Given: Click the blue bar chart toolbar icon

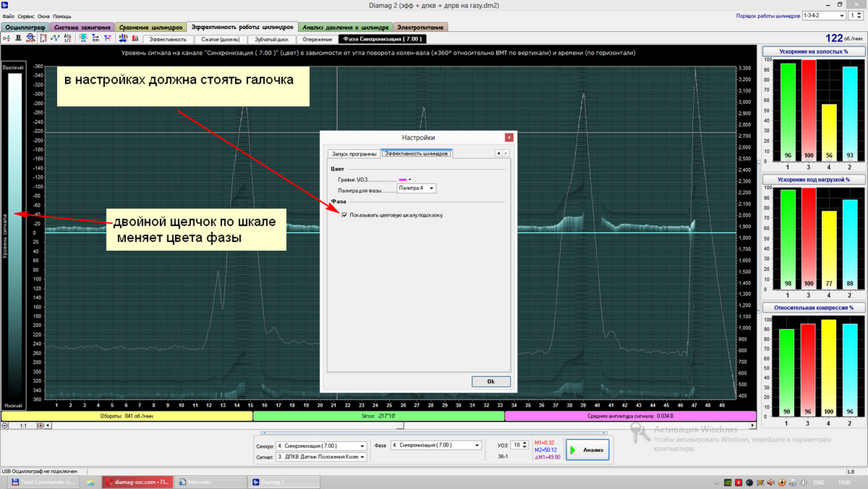Looking at the screenshot, I should pyautogui.click(x=123, y=38).
